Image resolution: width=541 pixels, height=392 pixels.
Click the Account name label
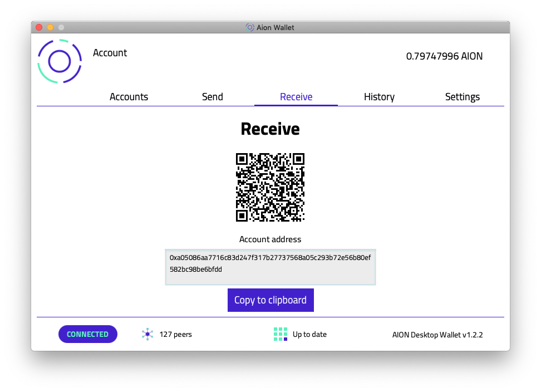coord(110,53)
